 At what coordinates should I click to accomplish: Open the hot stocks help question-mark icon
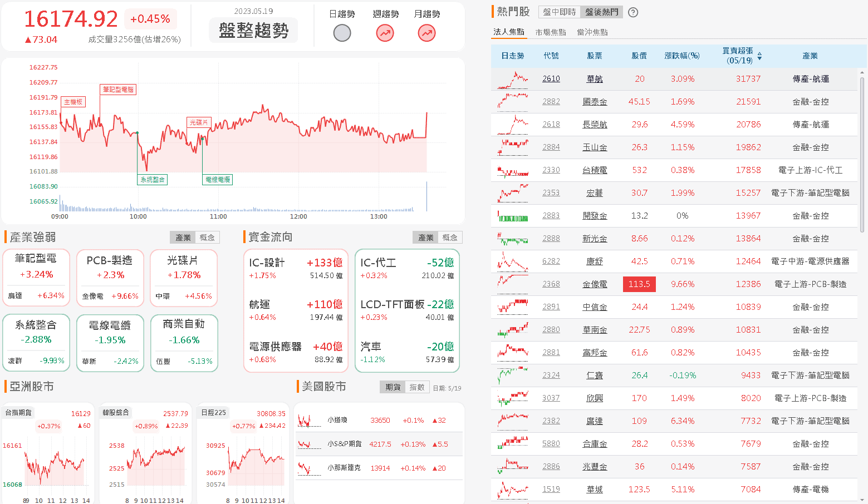tap(633, 12)
